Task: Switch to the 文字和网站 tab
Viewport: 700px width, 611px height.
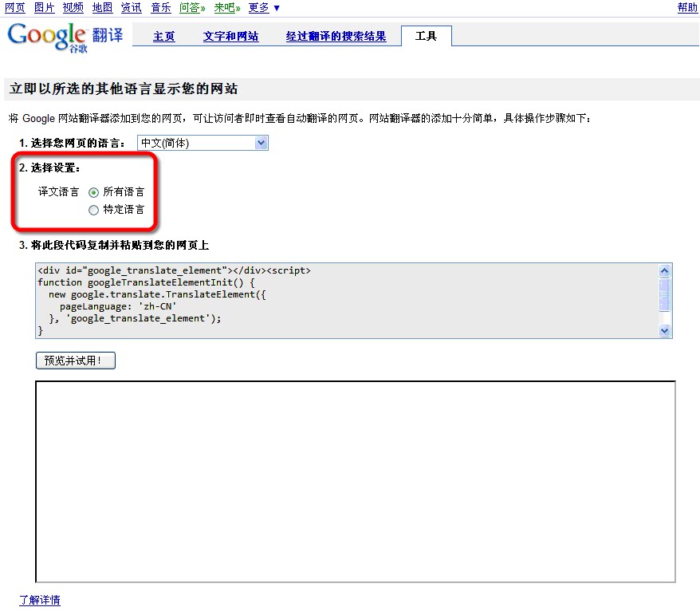Action: click(230, 36)
